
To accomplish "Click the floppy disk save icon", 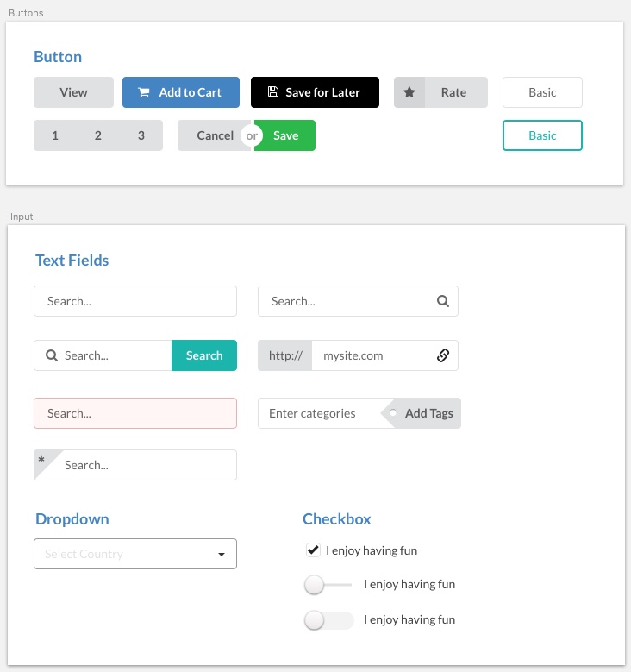I will pos(273,91).
